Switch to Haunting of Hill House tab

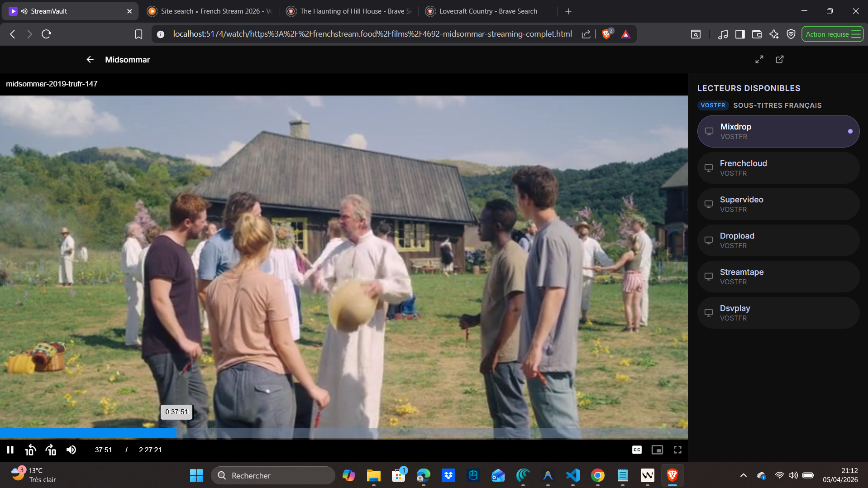tap(348, 11)
